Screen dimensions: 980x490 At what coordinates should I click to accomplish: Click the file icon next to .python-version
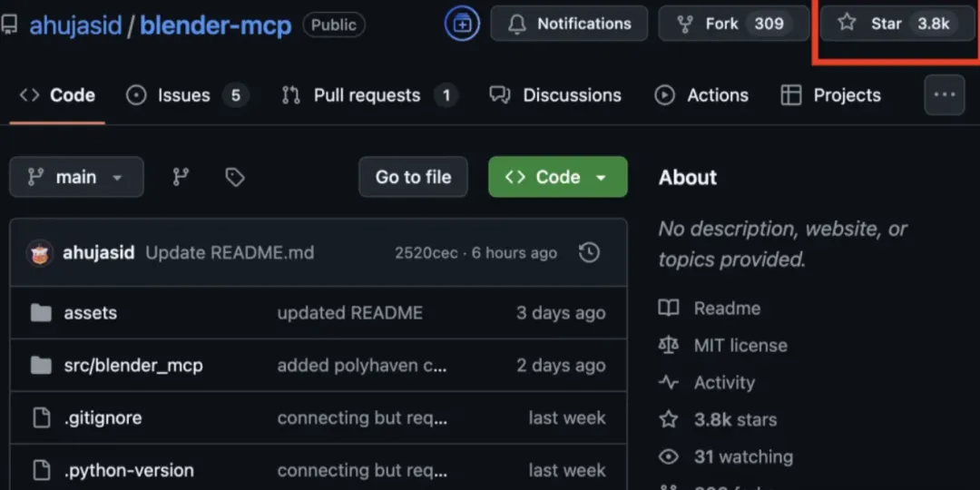tap(41, 470)
